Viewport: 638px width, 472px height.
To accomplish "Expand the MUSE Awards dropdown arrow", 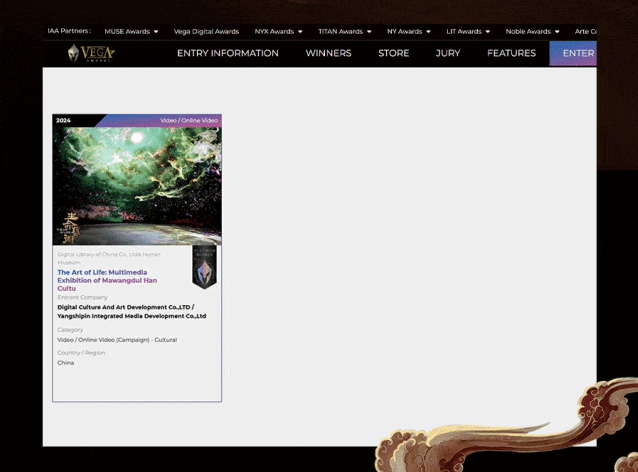I will (156, 32).
